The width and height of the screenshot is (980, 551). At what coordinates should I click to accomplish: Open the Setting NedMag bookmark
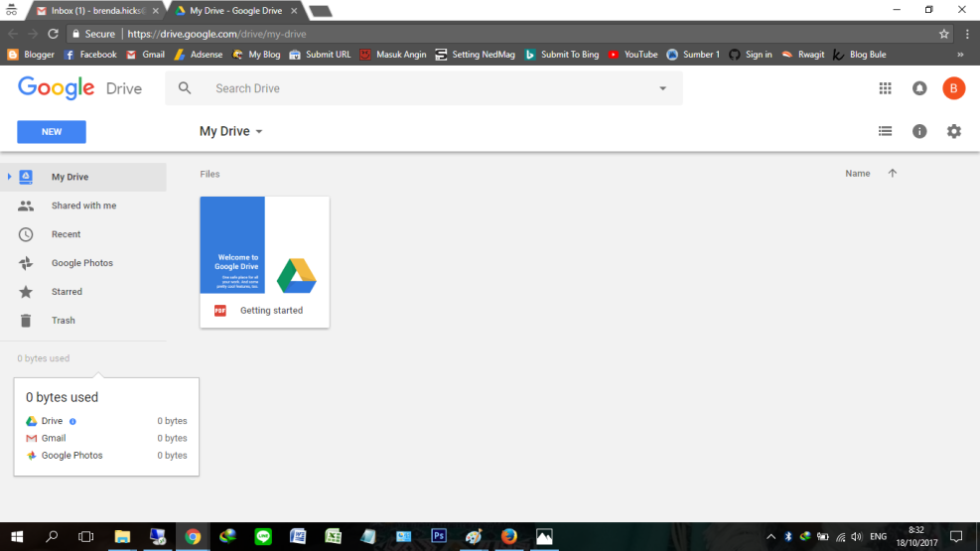click(475, 55)
